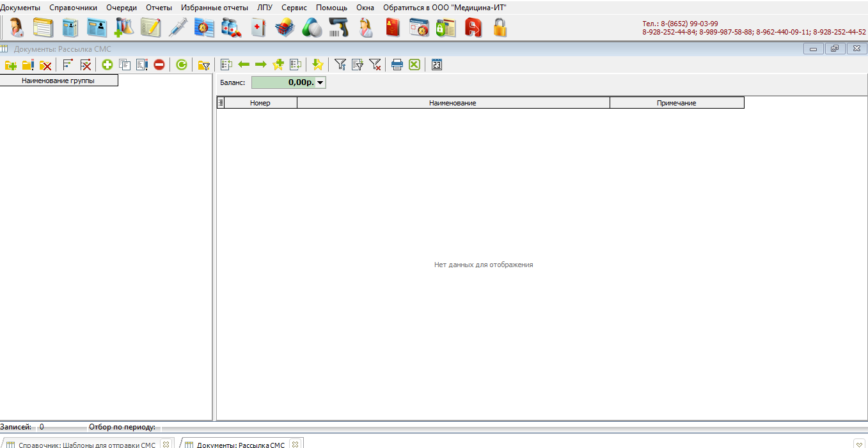Expand the Баланс dropdown arrow
The image size is (868, 448).
coord(320,82)
